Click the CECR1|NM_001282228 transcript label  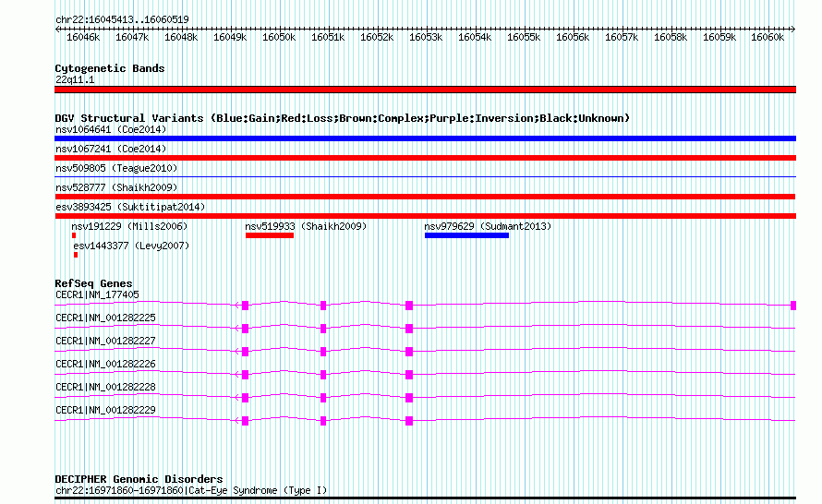coord(105,387)
